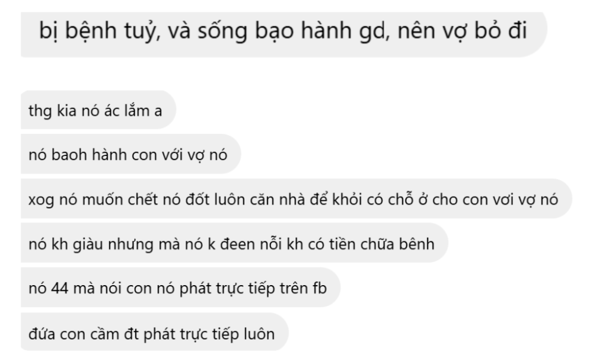
Task: Click the word 'luôn' ending the last message
Action: coord(259,334)
